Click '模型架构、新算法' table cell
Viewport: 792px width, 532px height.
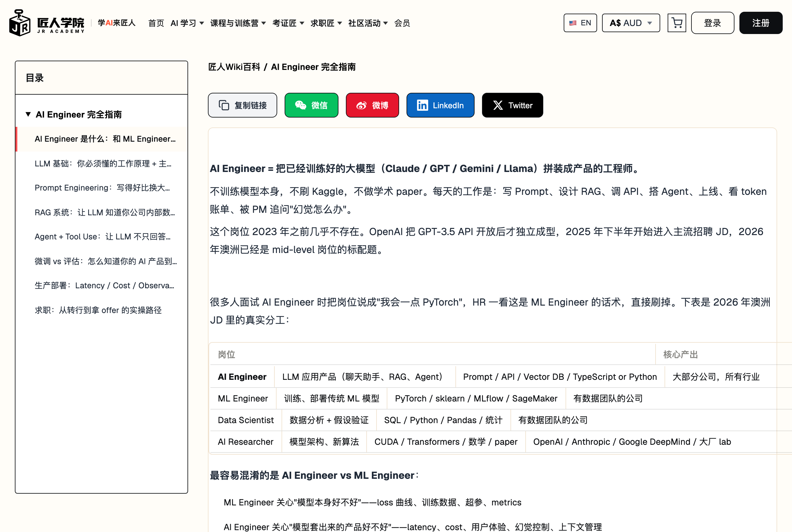tap(324, 442)
